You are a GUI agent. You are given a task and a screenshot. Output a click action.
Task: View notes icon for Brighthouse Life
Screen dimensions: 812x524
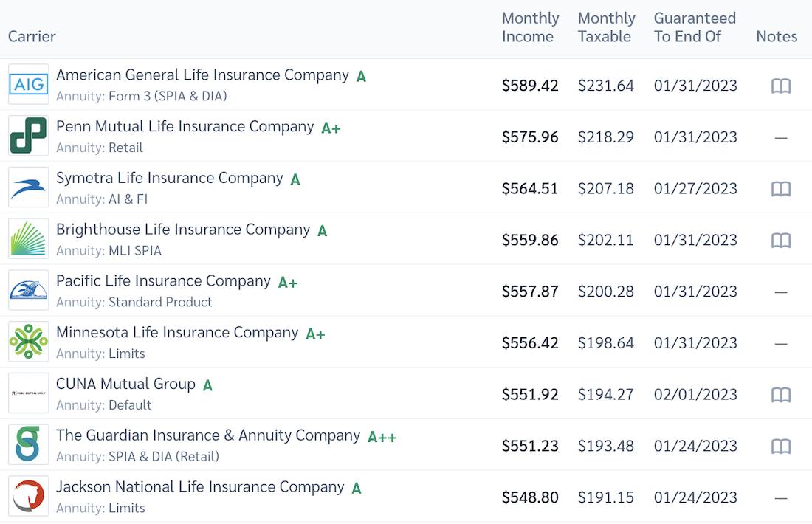click(781, 241)
